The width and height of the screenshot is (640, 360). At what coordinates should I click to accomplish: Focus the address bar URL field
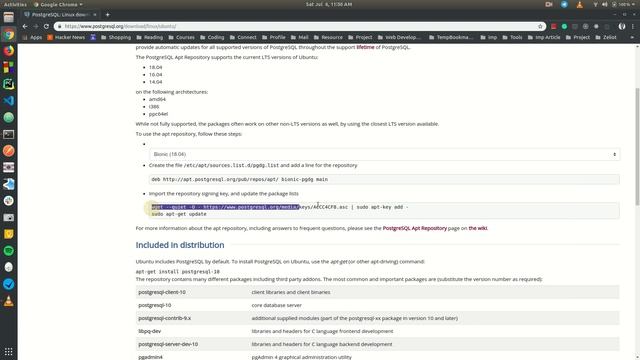coord(300,26)
